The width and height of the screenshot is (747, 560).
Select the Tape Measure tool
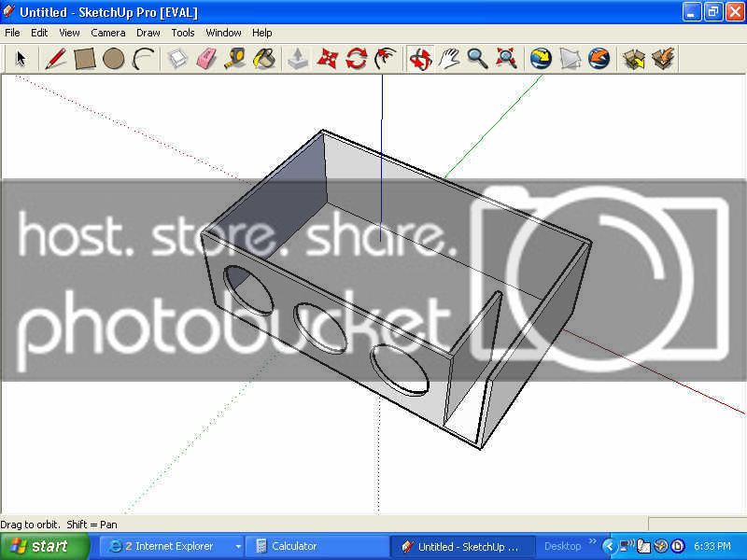[x=235, y=59]
